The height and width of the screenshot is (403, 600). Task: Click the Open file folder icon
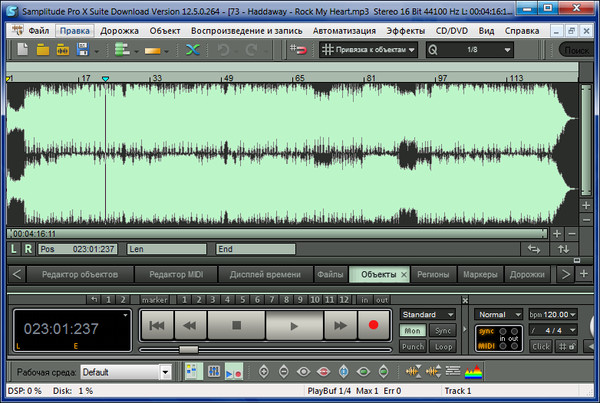coord(44,49)
